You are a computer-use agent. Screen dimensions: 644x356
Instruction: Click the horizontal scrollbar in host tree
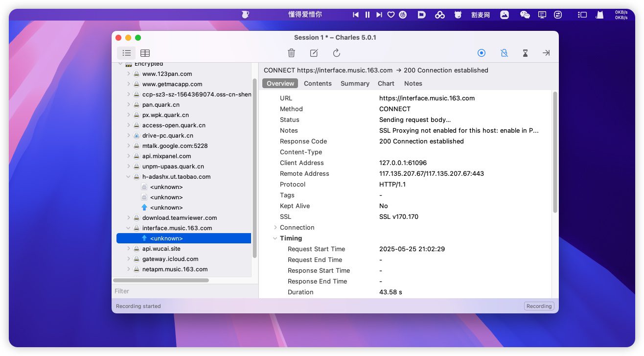point(161,281)
